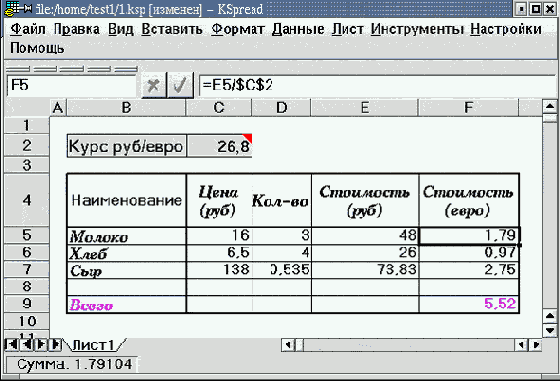
Task: Select column D header
Action: click(281, 108)
